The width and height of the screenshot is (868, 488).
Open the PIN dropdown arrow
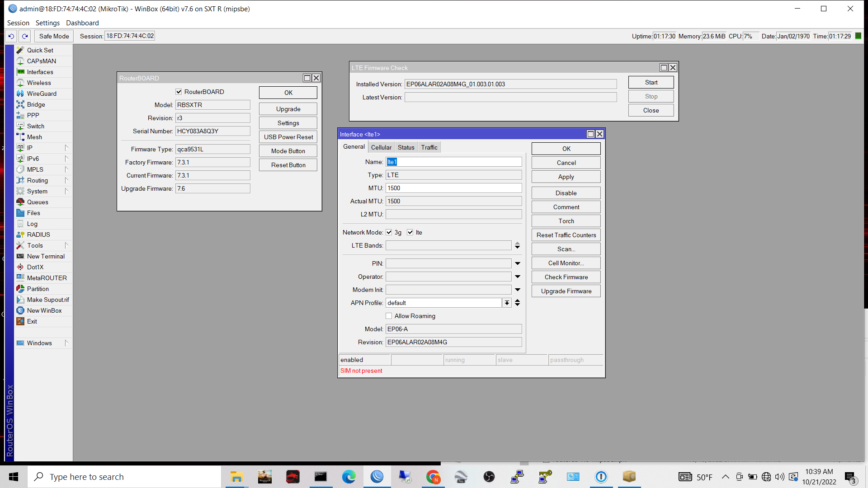pos(518,263)
